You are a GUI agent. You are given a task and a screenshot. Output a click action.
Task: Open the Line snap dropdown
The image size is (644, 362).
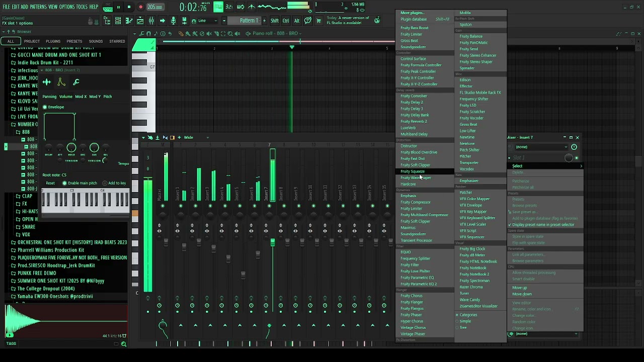pos(208,21)
